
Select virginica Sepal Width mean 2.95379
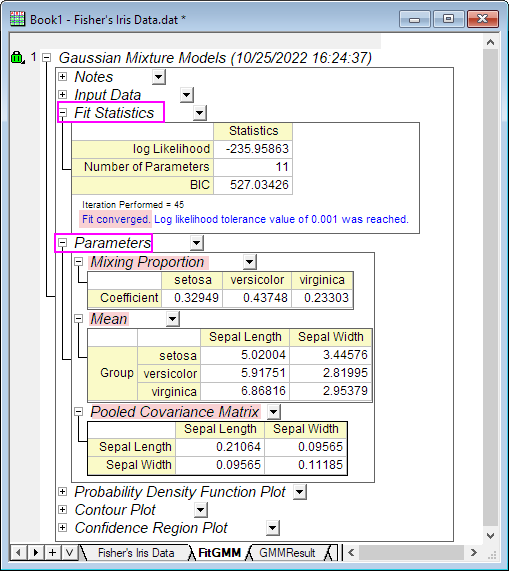pos(331,391)
